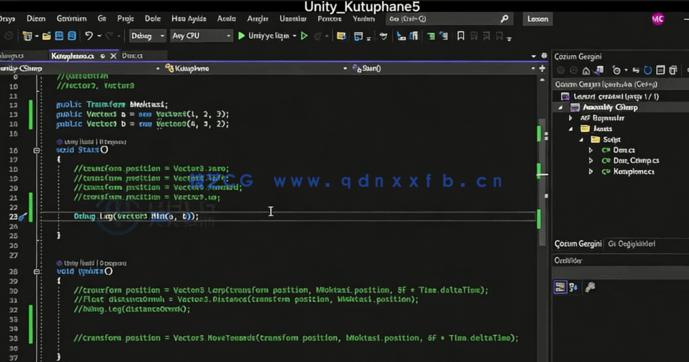Close the Kutuphane.cs tab

tap(113, 56)
